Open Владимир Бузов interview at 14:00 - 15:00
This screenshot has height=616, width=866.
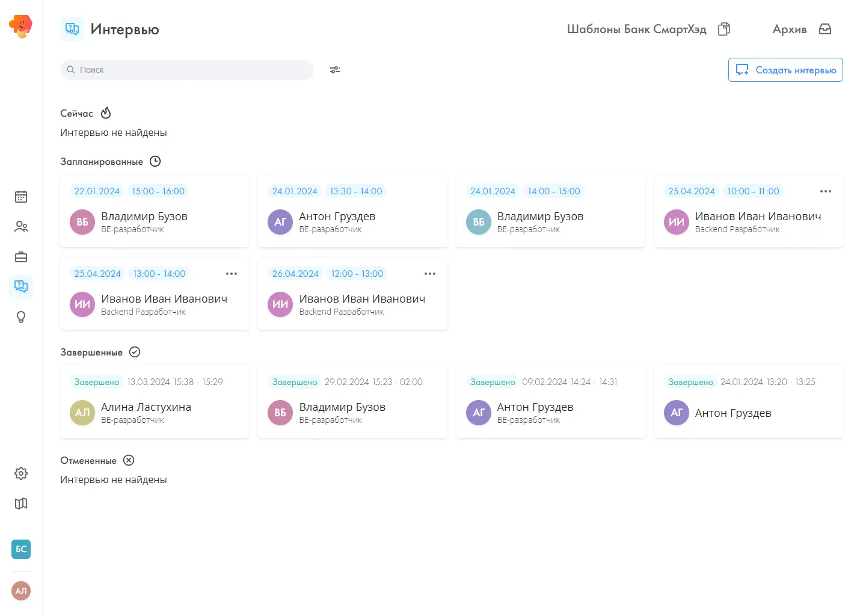pos(550,211)
